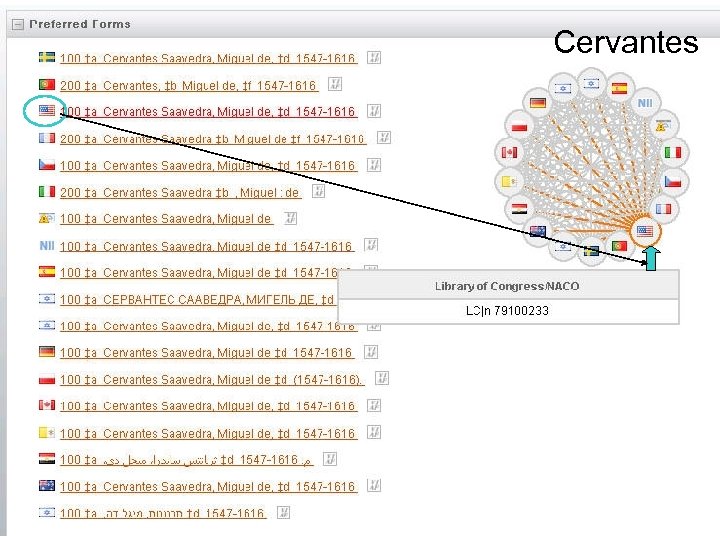720x540 pixels.
Task: Click the German flag in the Preferred Forms list
Action: tap(47, 352)
